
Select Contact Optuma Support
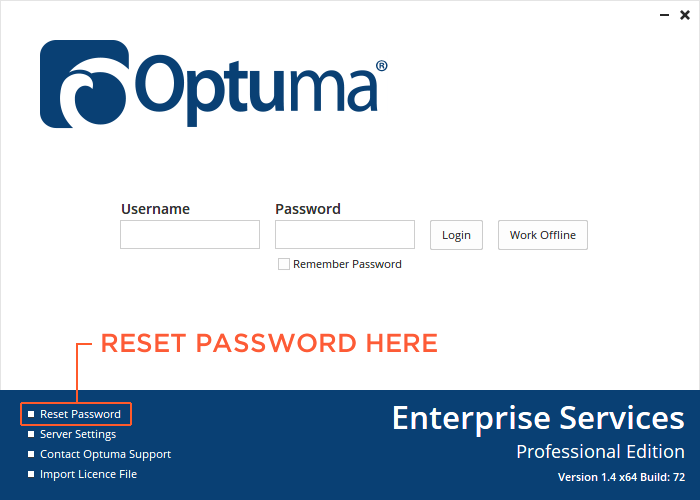pos(105,454)
